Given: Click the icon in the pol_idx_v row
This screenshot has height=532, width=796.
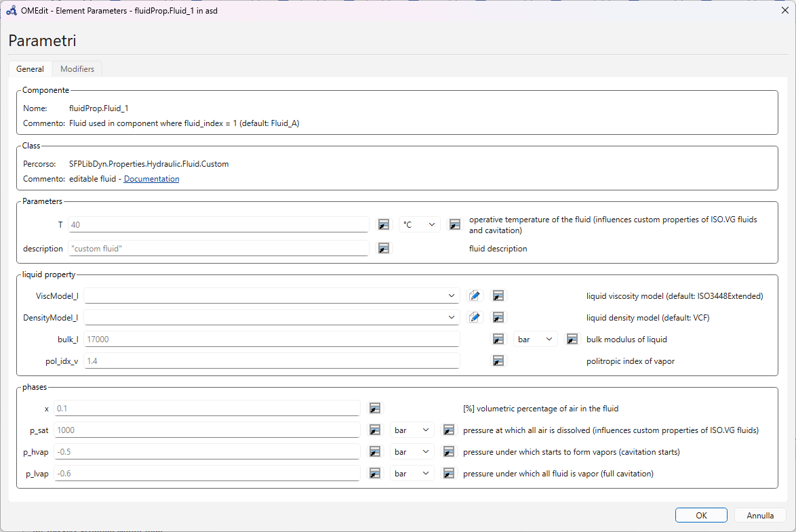Looking at the screenshot, I should coord(498,361).
